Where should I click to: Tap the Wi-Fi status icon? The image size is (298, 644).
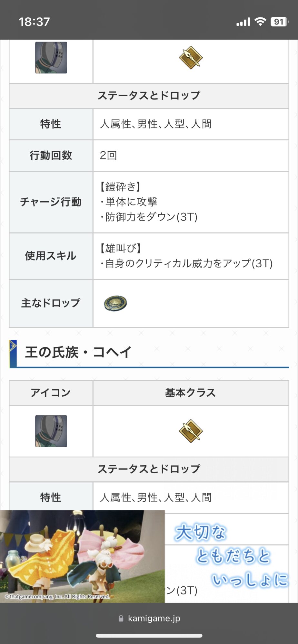click(260, 22)
